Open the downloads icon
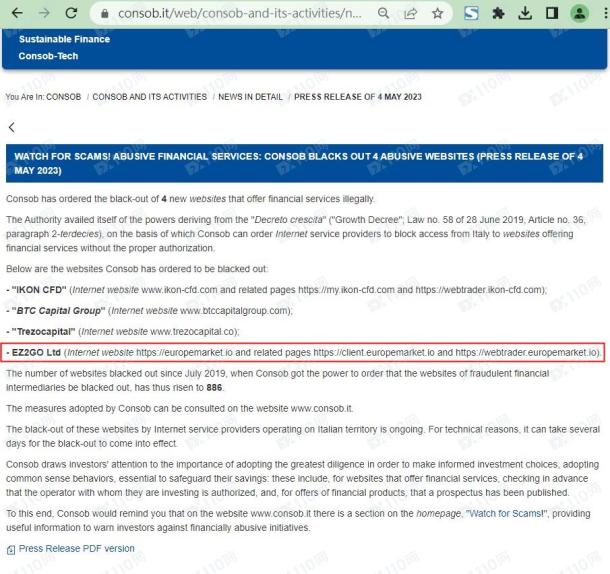Screen dimensions: 610x574 tap(525, 14)
